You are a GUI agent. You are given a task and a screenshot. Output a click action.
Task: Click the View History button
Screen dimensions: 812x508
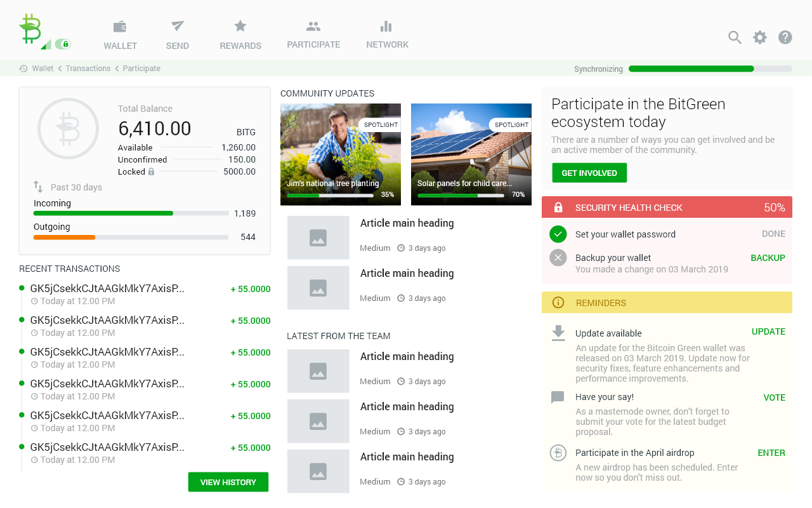[228, 482]
